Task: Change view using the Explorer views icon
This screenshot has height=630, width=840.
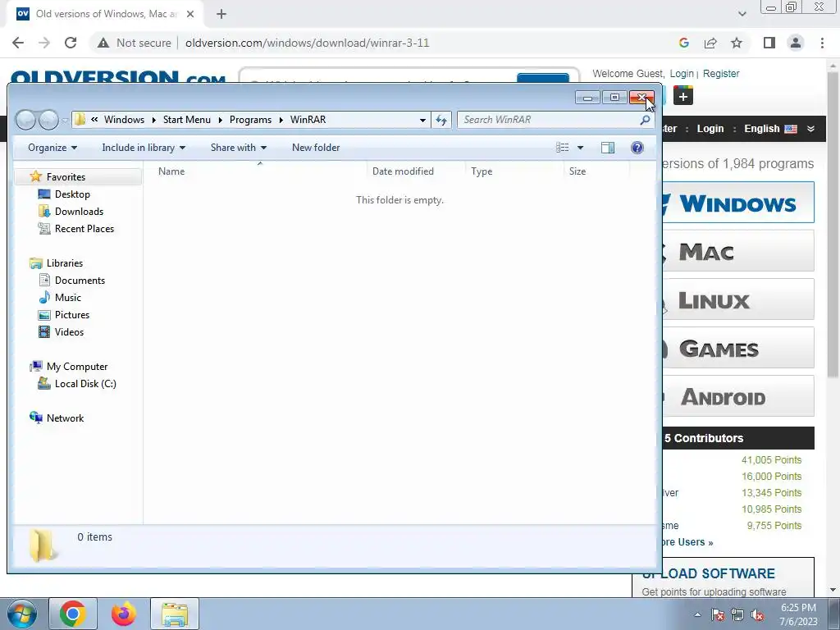Action: (x=563, y=148)
